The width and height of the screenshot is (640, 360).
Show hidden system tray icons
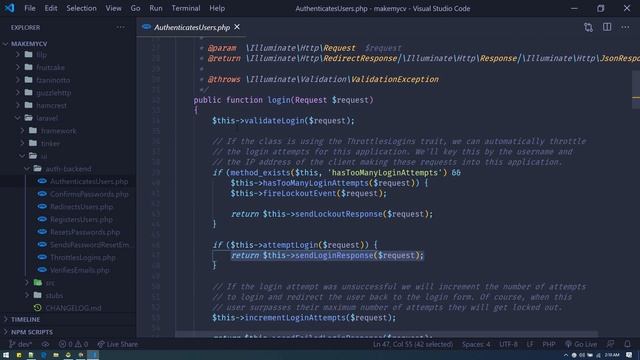coord(566,355)
